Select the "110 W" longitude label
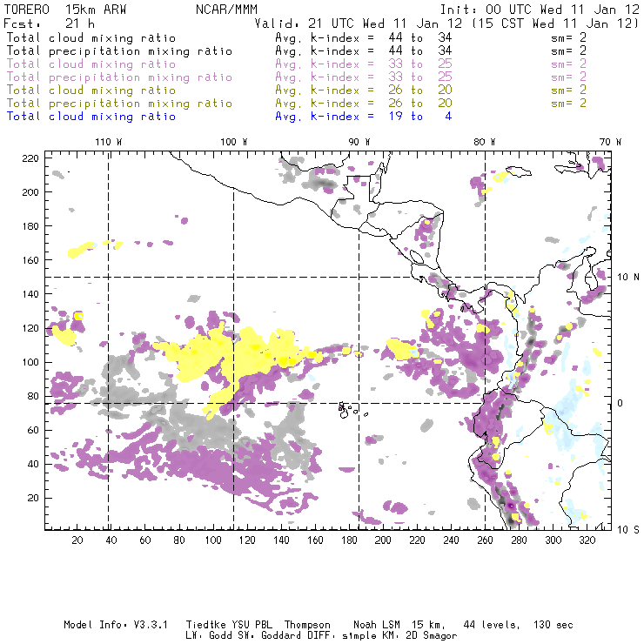This screenshot has width=644, height=644. tap(109, 142)
